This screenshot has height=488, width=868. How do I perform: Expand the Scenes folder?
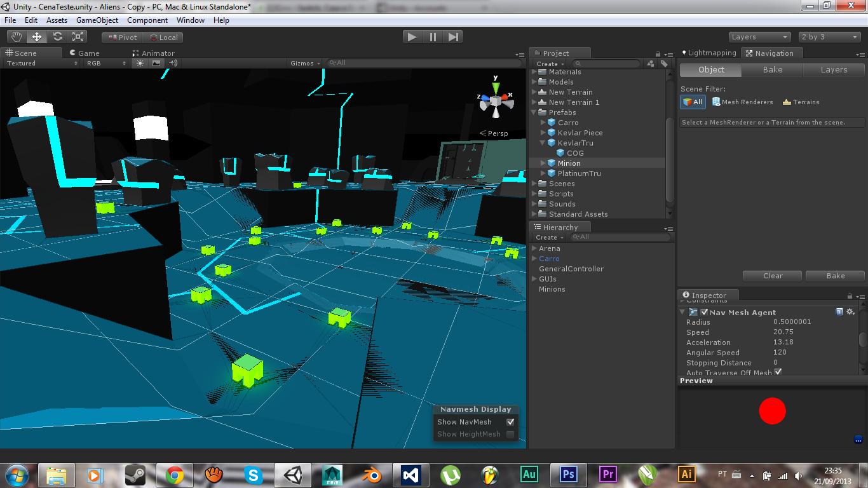534,184
